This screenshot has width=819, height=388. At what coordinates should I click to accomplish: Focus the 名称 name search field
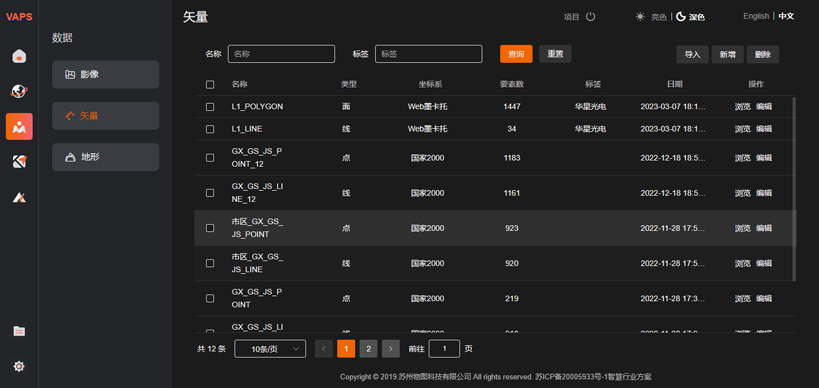click(282, 54)
